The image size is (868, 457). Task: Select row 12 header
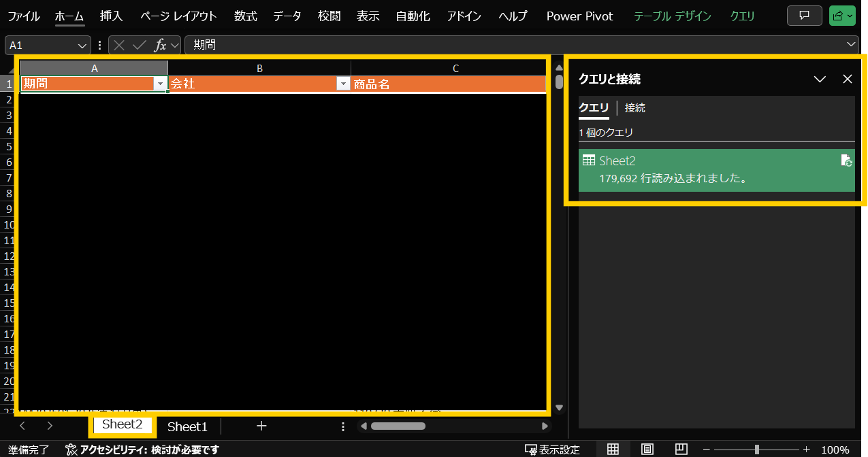pyautogui.click(x=10, y=256)
